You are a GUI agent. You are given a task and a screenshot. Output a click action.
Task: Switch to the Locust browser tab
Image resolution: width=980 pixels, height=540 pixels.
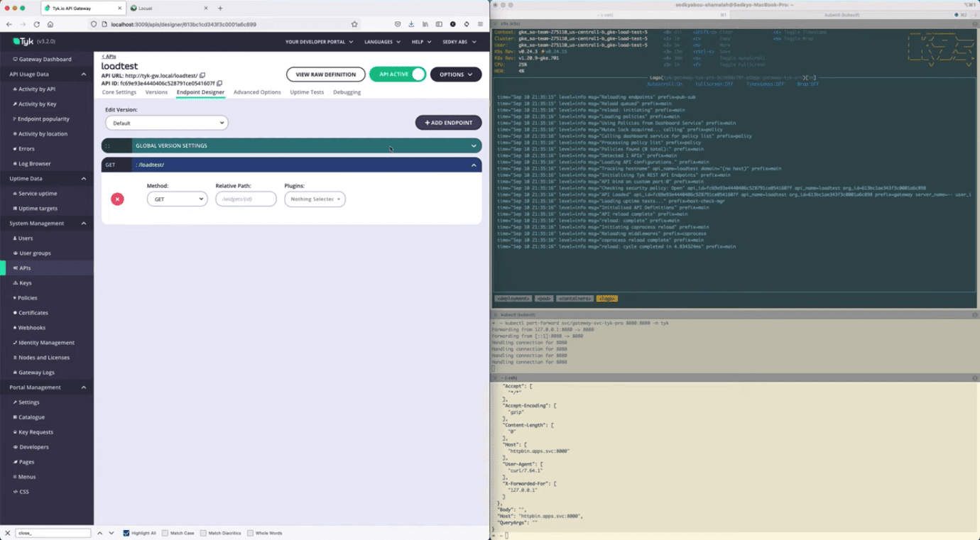pos(168,9)
